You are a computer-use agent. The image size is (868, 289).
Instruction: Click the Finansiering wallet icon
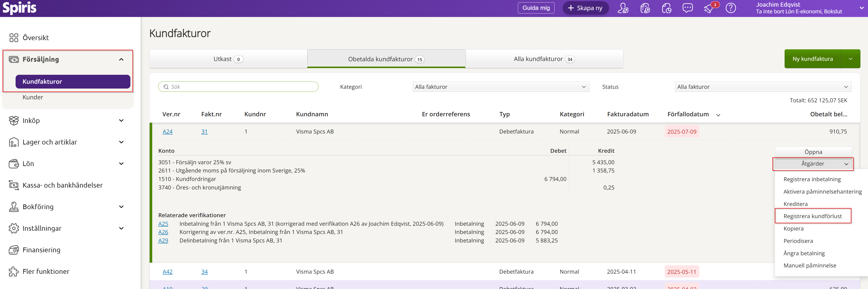point(14,250)
